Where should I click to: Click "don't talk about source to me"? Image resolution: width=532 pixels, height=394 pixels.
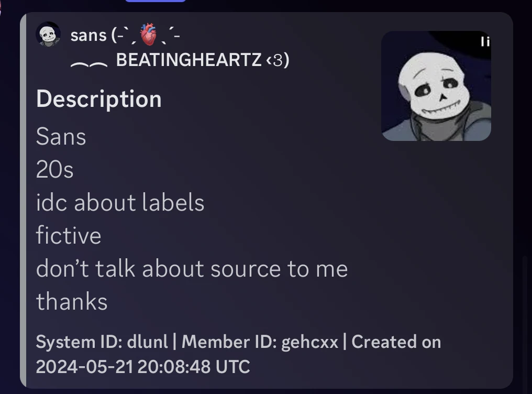(x=192, y=269)
